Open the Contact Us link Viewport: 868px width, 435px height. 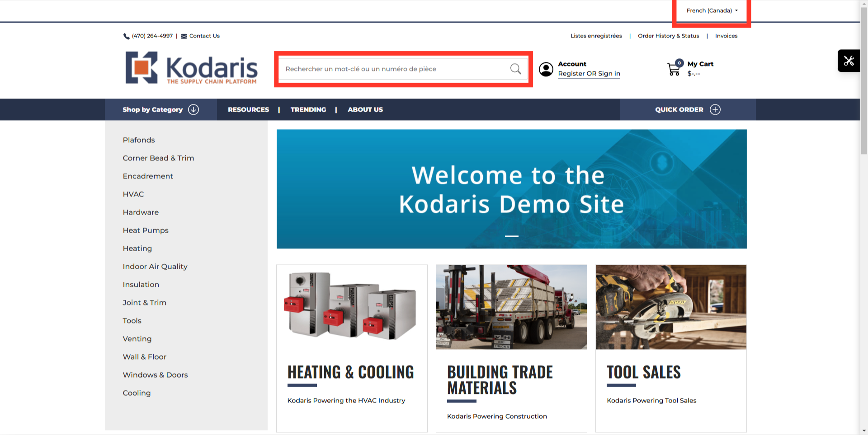pos(204,36)
